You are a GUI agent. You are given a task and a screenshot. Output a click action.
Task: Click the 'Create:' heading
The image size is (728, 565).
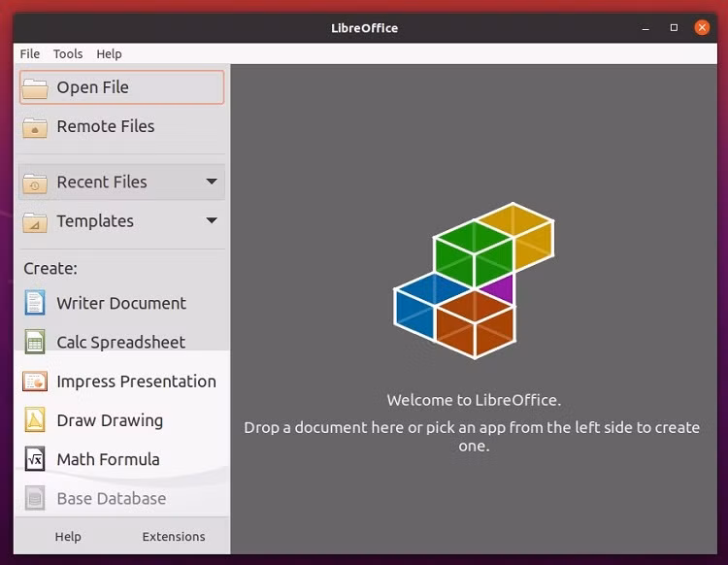(x=50, y=268)
